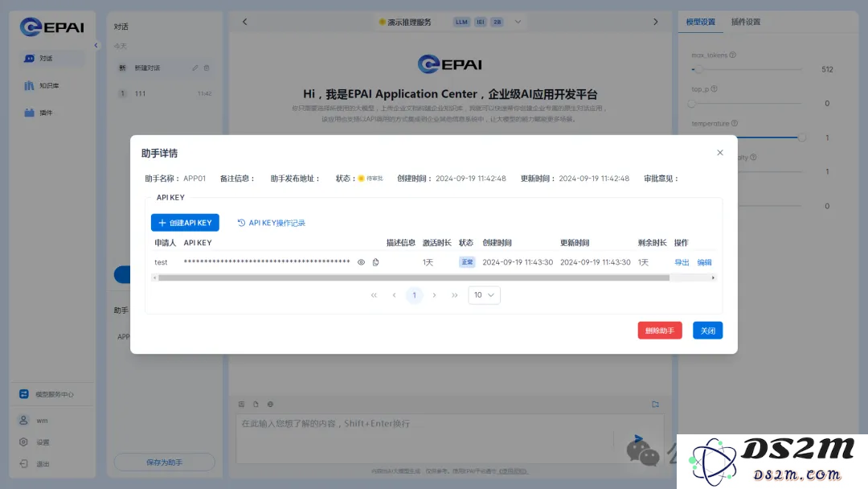This screenshot has width=868, height=489.
Task: Click the 2B tag
Action: tap(497, 23)
